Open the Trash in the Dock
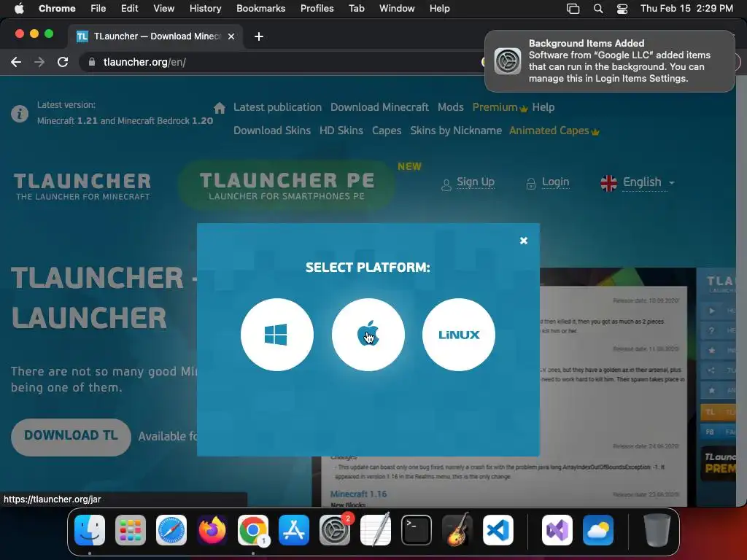Viewport: 747px width, 560px height. (x=657, y=529)
